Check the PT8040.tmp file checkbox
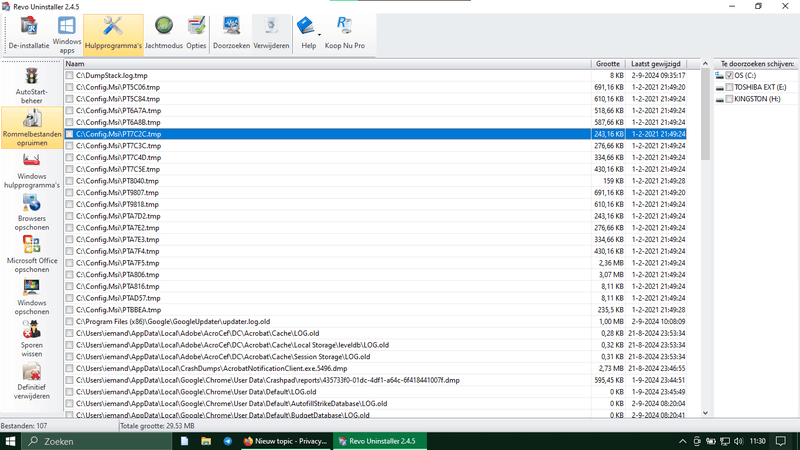The width and height of the screenshot is (800, 450). (69, 181)
